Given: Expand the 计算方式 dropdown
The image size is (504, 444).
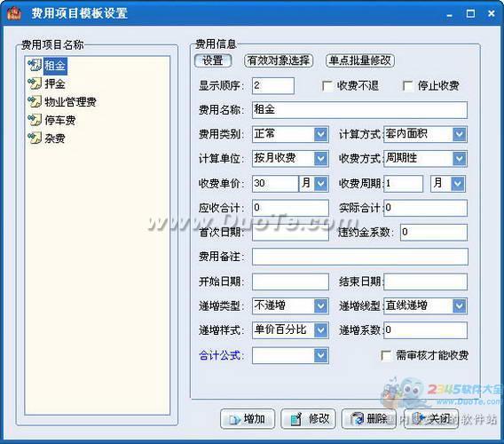Looking at the screenshot, I should [460, 134].
